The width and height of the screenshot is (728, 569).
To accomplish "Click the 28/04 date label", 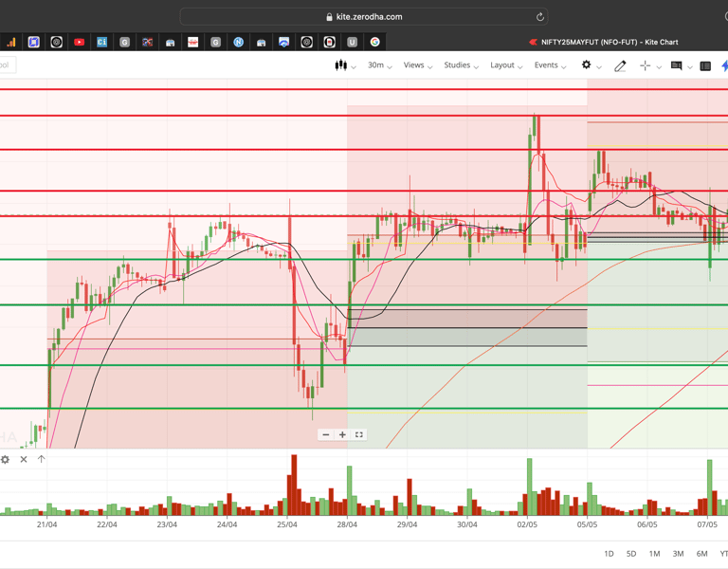I will pos(347,524).
